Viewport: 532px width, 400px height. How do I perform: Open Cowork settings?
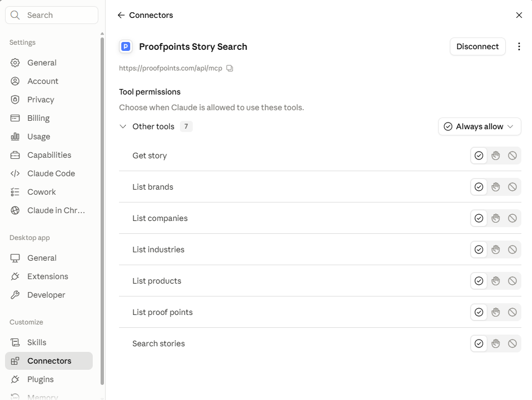tap(49, 192)
